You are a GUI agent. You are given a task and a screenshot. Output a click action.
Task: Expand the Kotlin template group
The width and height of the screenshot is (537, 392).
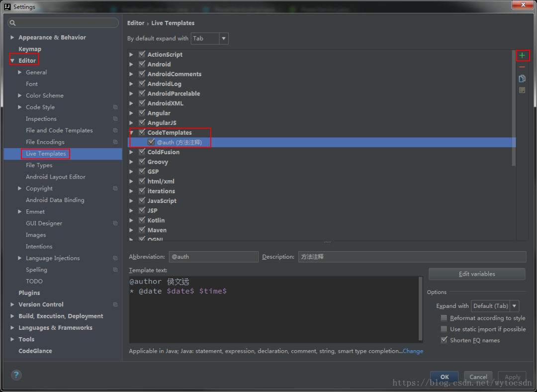(131, 220)
